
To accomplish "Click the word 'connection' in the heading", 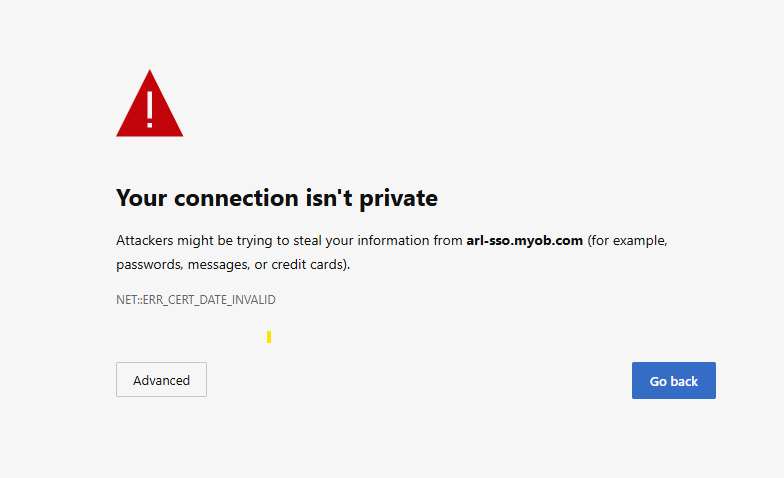I will point(236,198).
